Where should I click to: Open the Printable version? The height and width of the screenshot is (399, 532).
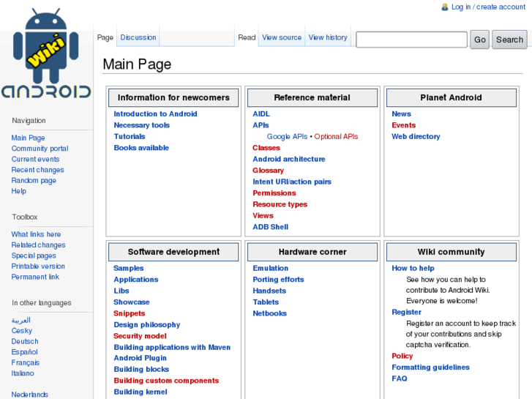pos(38,266)
